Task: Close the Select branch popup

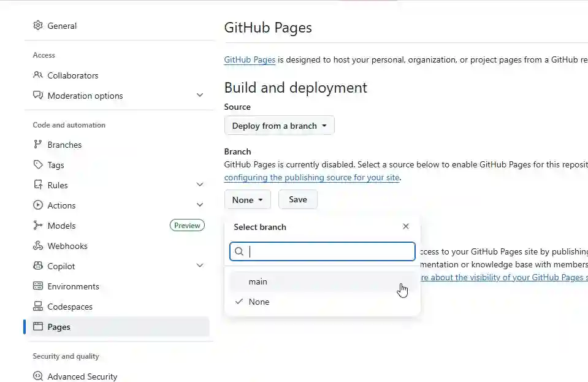Action: (406, 226)
